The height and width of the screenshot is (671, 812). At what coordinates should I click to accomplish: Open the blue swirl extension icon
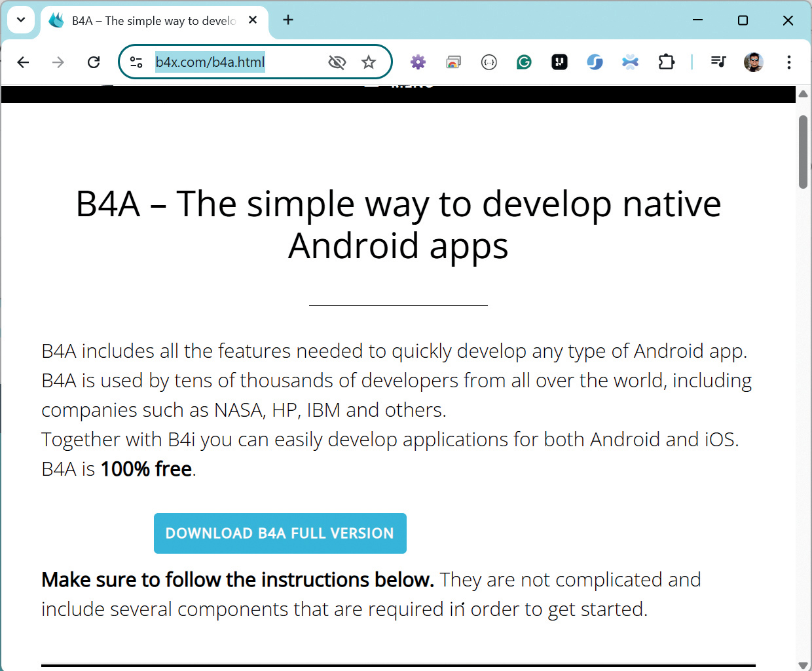click(595, 62)
